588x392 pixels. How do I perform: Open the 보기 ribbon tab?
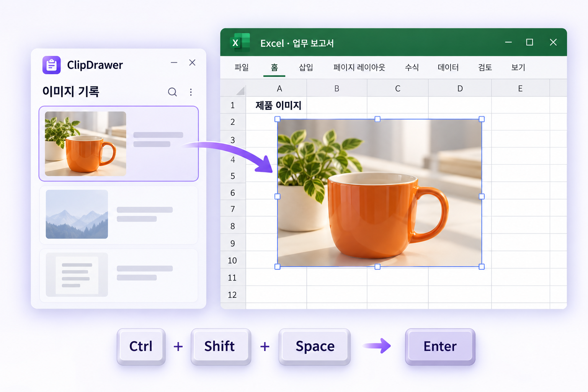click(x=518, y=67)
